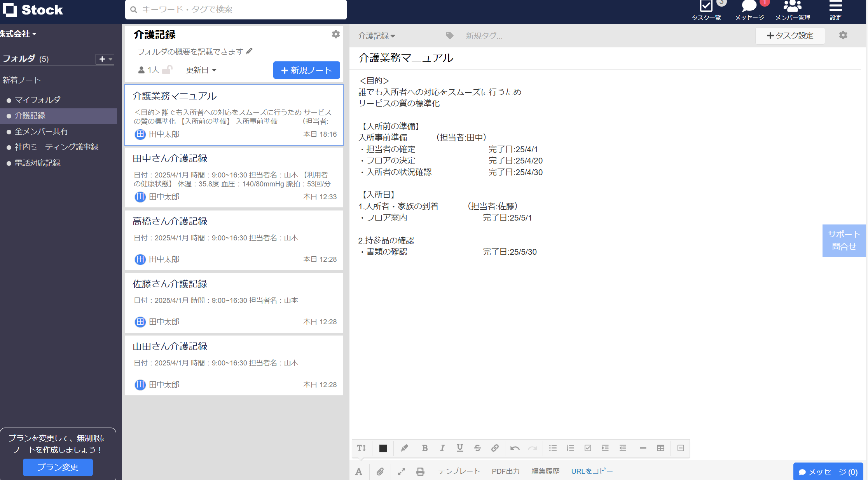Click the 新規ノート button
Screen dimensions: 868x480
[306, 70]
